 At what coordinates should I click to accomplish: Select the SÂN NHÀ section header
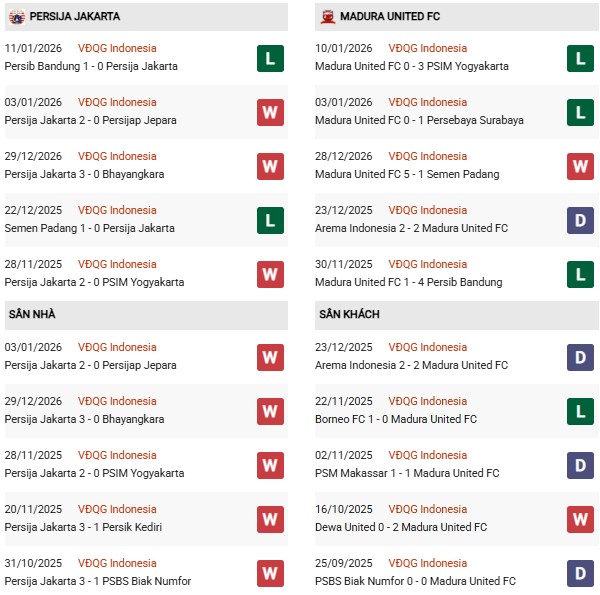point(32,314)
